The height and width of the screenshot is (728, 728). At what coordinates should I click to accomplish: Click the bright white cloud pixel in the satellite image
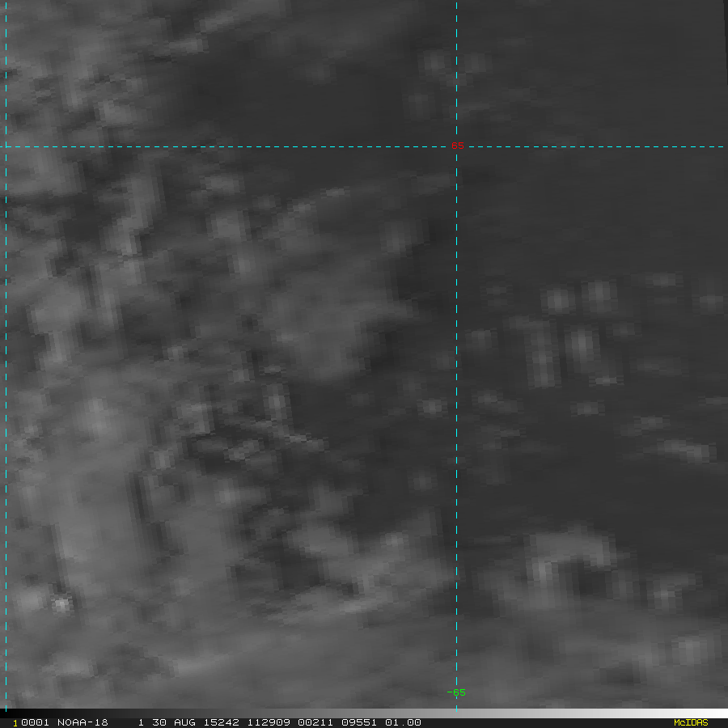pyautogui.click(x=61, y=604)
